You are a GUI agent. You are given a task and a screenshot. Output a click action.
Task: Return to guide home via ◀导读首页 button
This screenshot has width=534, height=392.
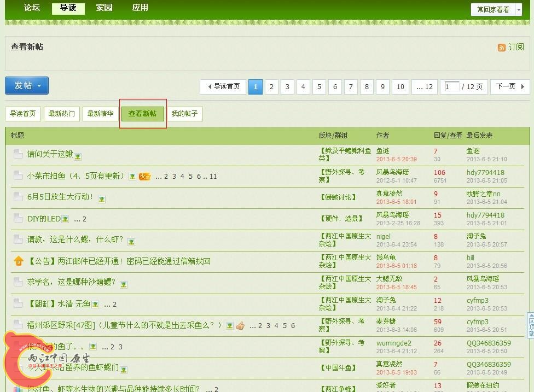pyautogui.click(x=223, y=86)
